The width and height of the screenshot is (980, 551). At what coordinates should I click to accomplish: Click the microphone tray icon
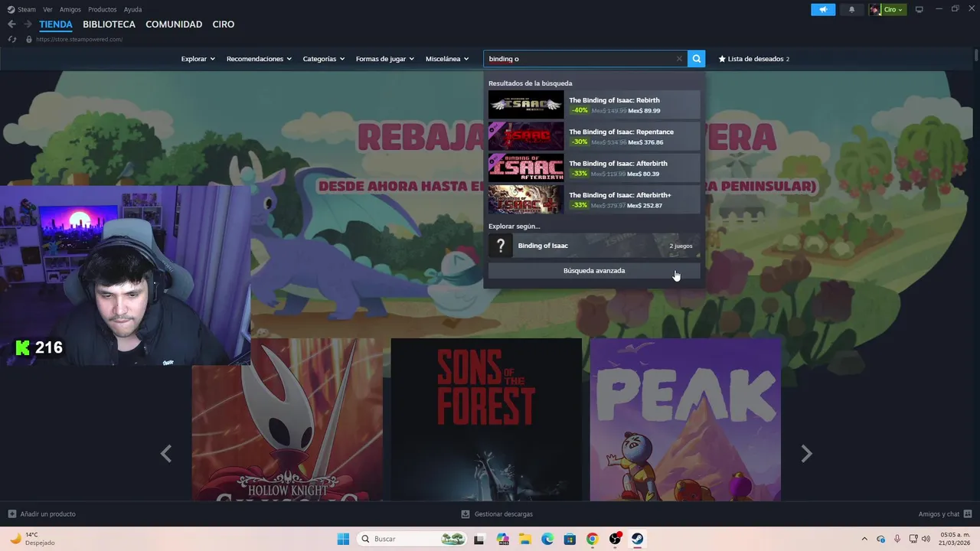point(897,539)
